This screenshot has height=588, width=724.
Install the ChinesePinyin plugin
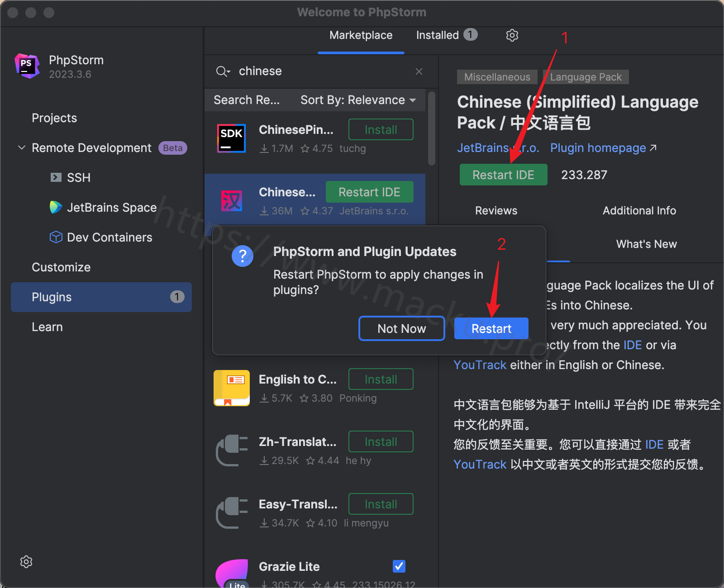[381, 130]
